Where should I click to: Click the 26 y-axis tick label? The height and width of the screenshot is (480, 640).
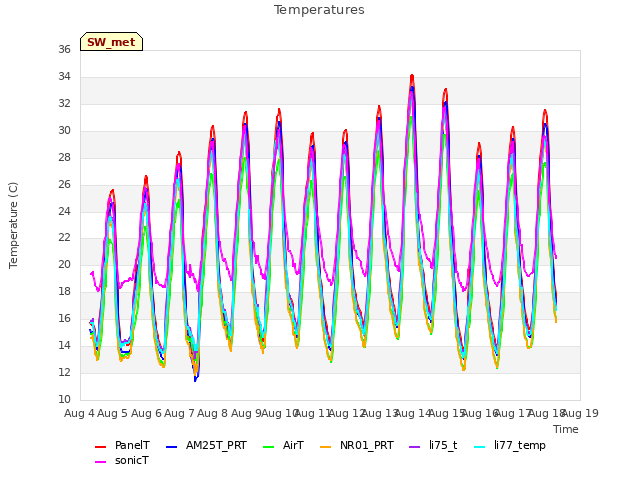[64, 184]
